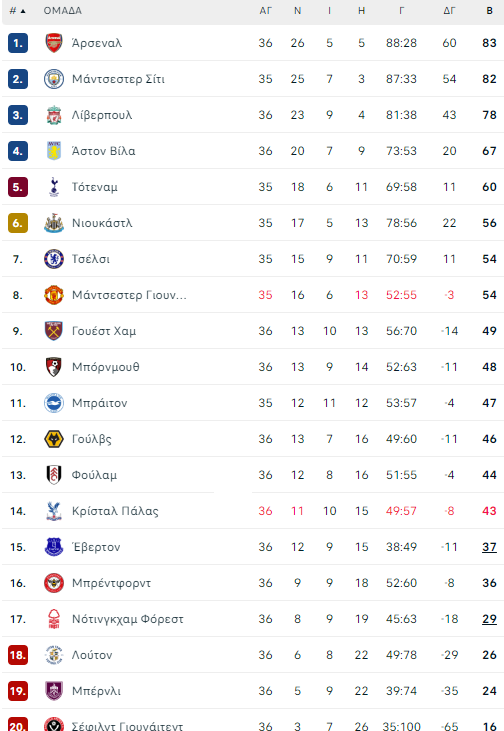Click the ΔΓ goal difference header
Image resolution: width=504 pixels, height=731 pixels.
pos(449,11)
